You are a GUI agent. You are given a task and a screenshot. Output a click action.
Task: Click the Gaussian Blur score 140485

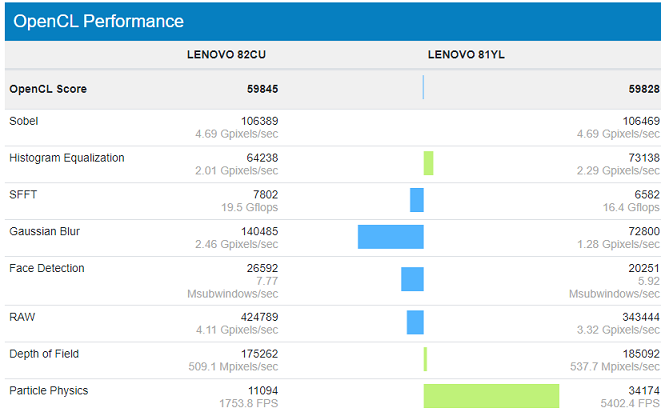(259, 231)
